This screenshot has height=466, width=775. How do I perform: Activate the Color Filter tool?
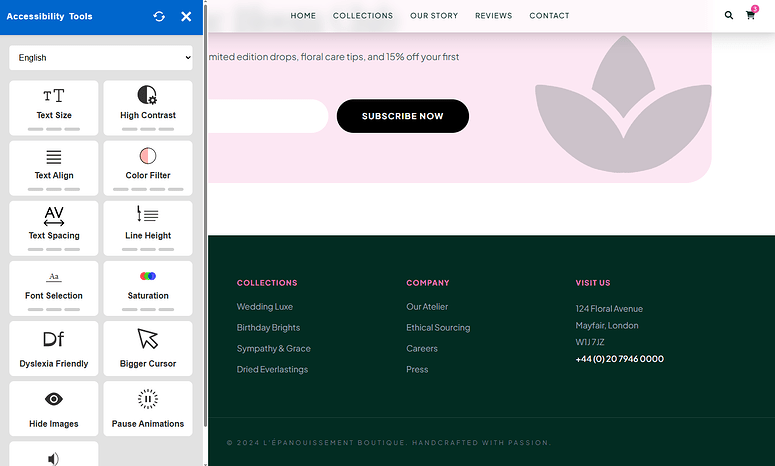(x=148, y=167)
